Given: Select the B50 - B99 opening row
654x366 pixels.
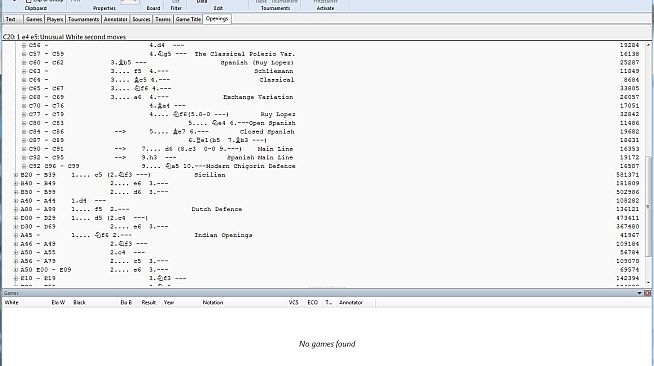Looking at the screenshot, I should pos(330,192).
